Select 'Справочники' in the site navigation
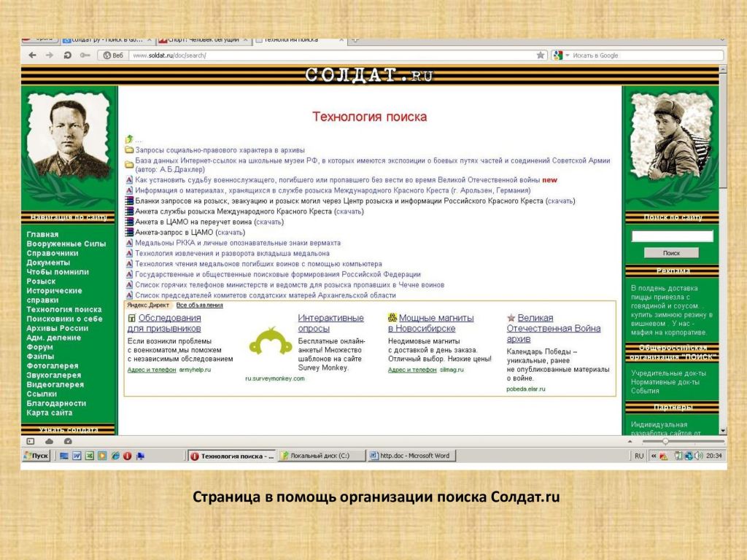The width and height of the screenshot is (747, 560). tap(53, 253)
